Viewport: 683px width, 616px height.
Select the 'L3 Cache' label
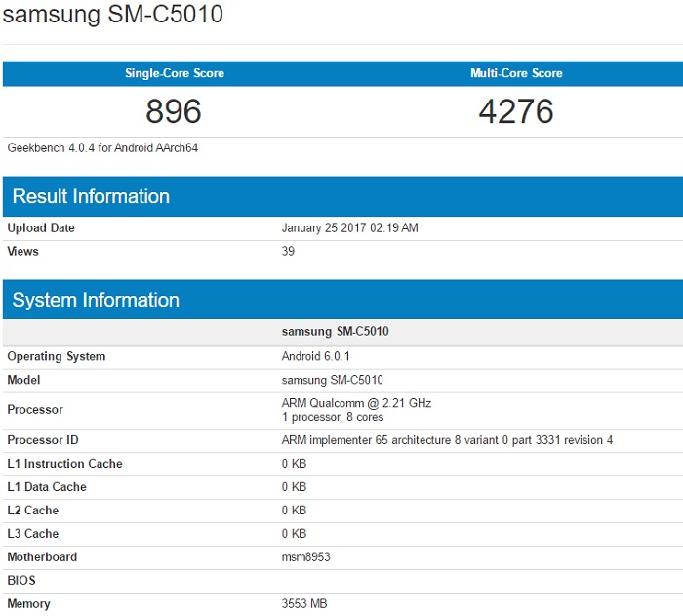pyautogui.click(x=33, y=534)
